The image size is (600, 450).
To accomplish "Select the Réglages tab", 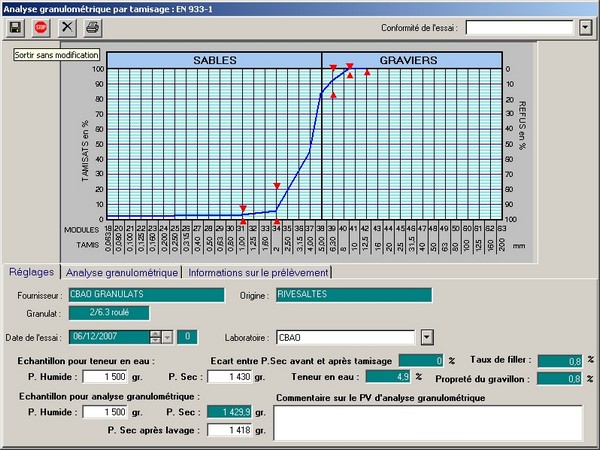I will point(31,272).
